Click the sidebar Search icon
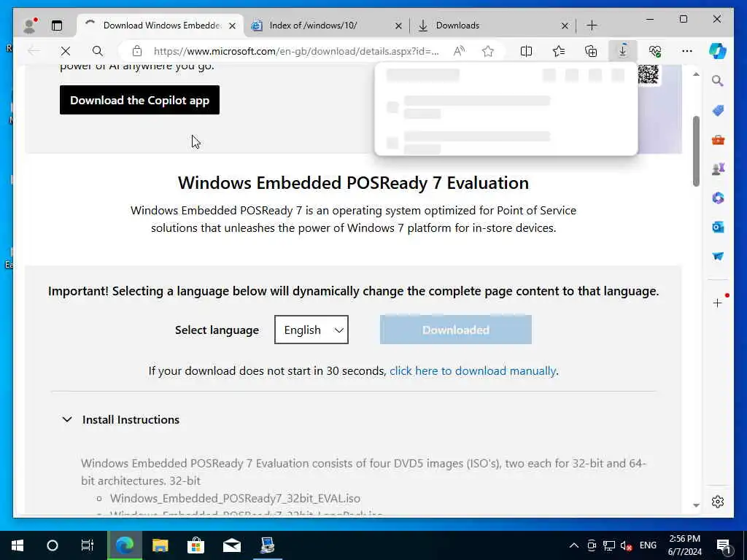 (718, 81)
